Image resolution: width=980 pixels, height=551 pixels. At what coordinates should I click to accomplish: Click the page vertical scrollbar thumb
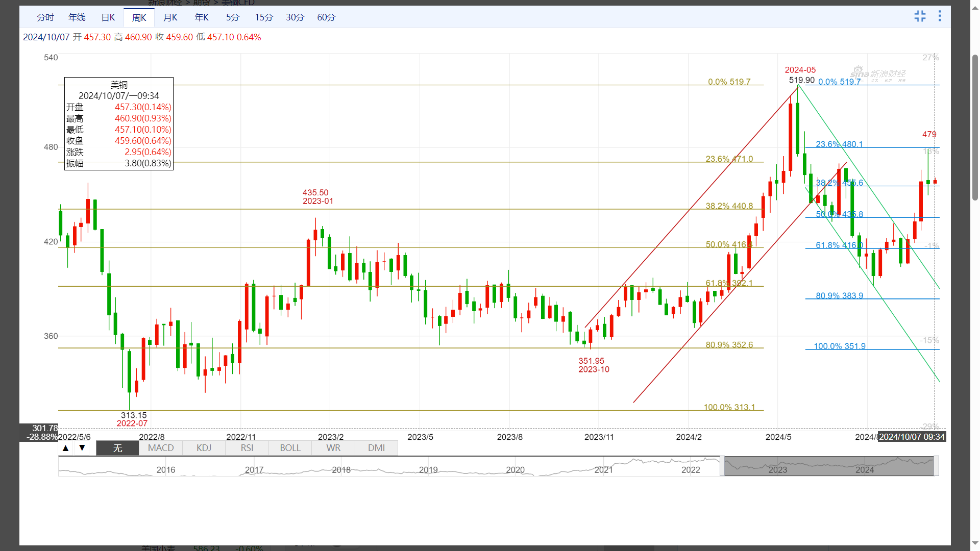coord(975,128)
